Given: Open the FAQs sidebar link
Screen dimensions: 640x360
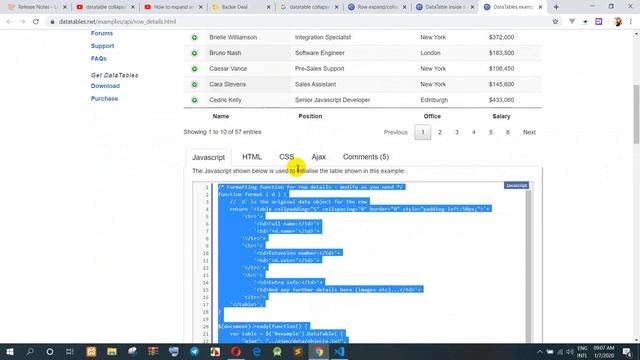Looking at the screenshot, I should tap(99, 59).
